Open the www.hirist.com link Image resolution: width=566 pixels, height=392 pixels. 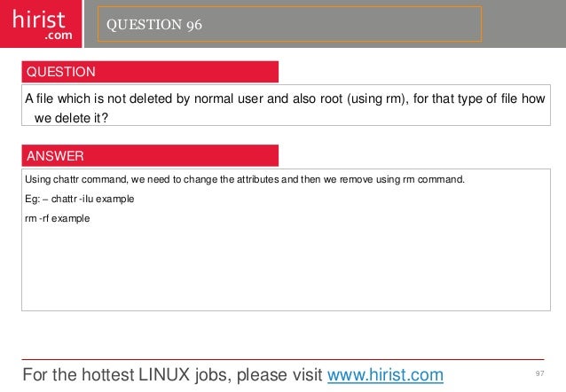385,374
